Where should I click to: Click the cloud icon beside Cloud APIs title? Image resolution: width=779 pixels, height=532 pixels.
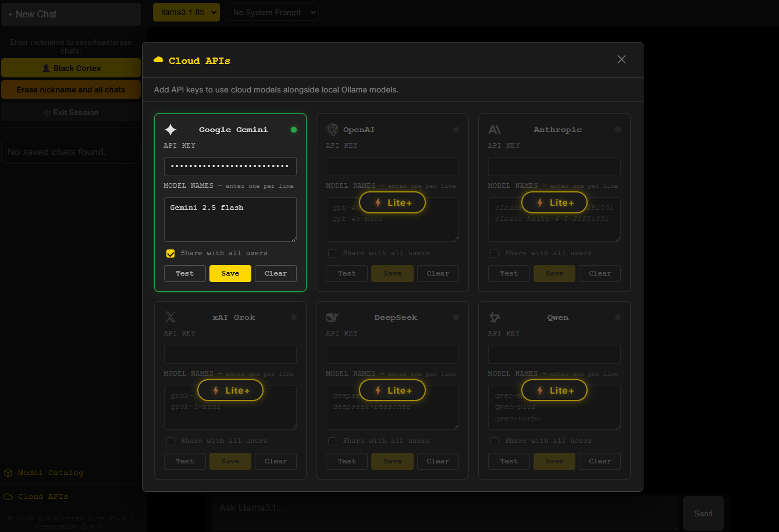coord(158,60)
